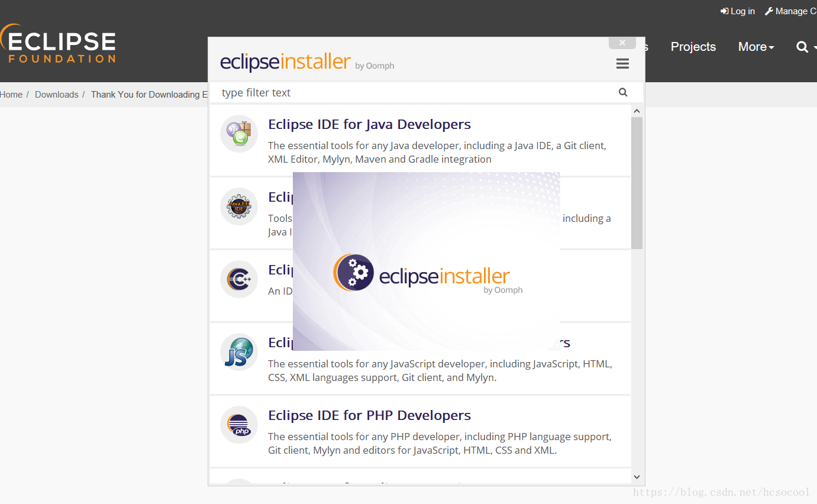This screenshot has width=817, height=504.
Task: Click the JavaScript developer description text
Action: (x=440, y=370)
